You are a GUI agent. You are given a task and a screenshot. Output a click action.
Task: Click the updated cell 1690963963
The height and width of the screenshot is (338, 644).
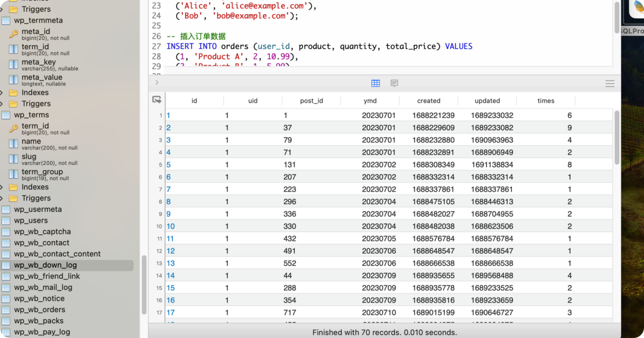pyautogui.click(x=492, y=140)
